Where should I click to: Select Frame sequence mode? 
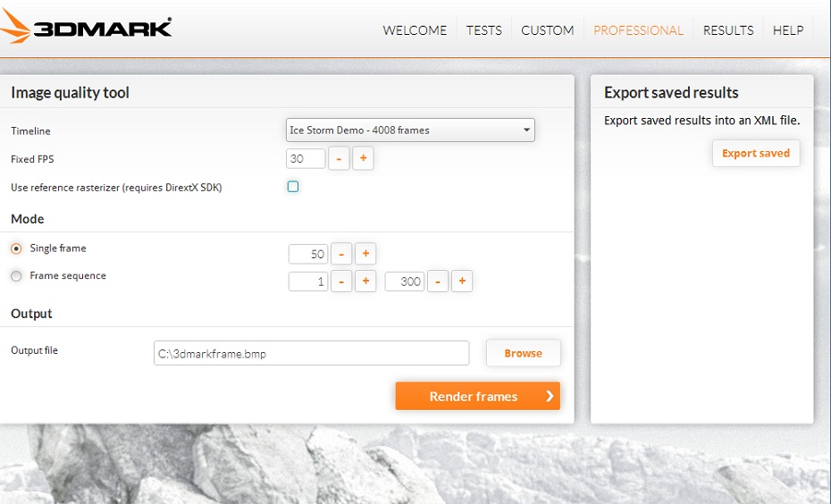(16, 276)
